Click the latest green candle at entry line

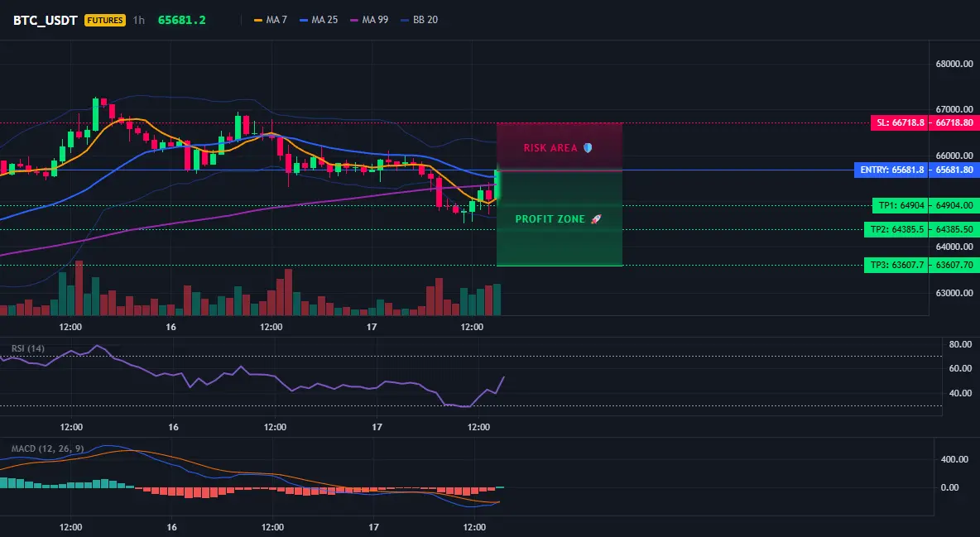(x=497, y=184)
